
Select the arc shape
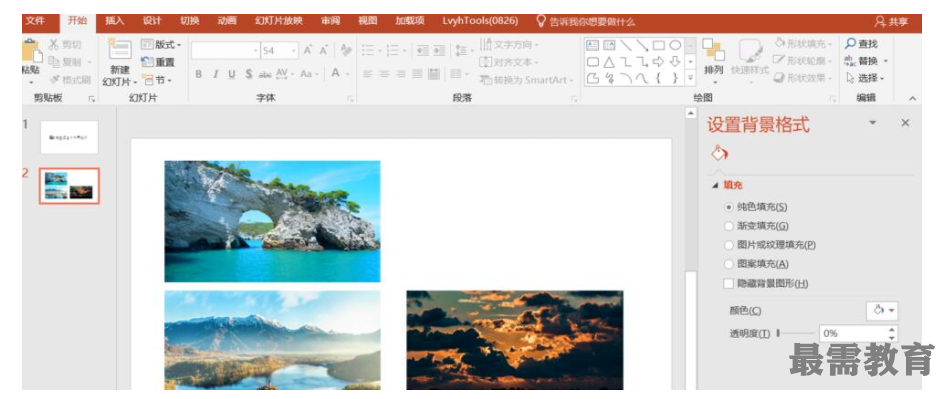[625, 78]
